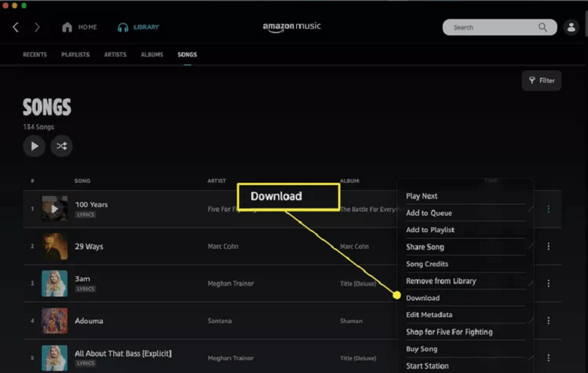Screen dimensions: 588x373
Task: Open the user profile icon
Action: [570, 27]
